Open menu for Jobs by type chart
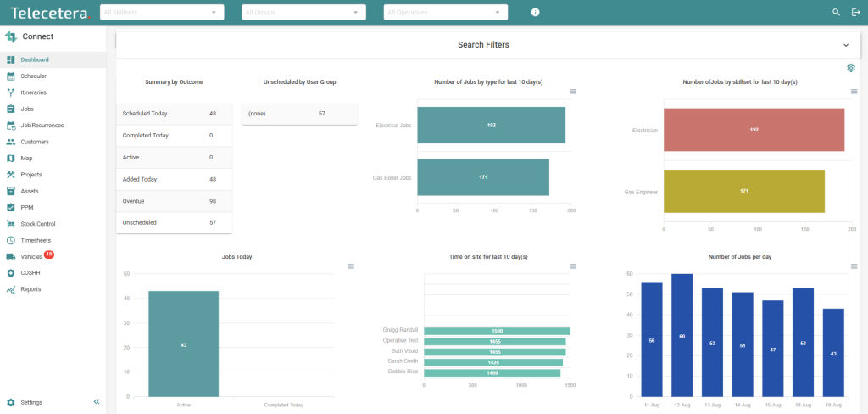This screenshot has width=868, height=414. point(573,92)
